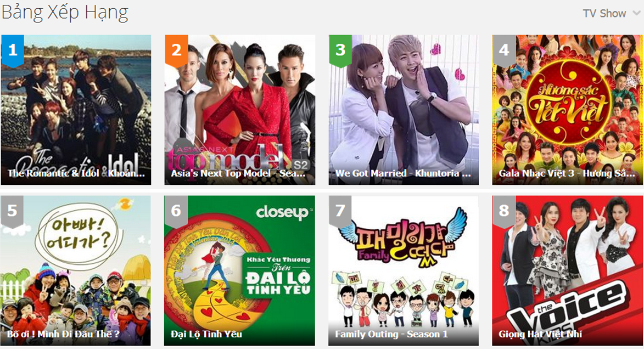Select the Gala Nhạc Việt 3 poster
The height and width of the screenshot is (356, 644).
[x=567, y=110]
